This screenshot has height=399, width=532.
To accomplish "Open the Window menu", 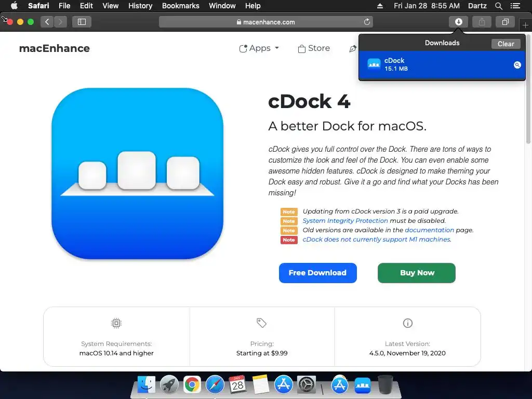I will [222, 6].
